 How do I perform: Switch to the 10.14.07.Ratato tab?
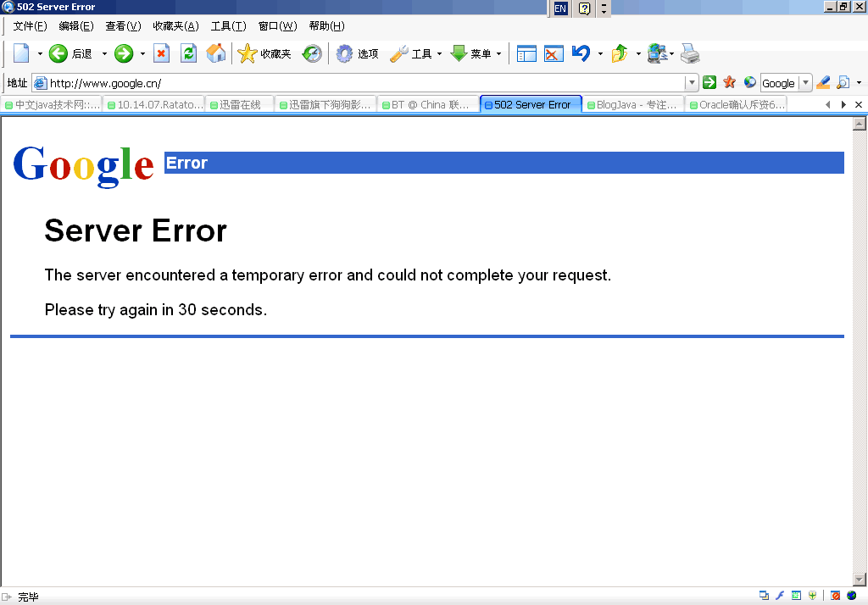pos(154,104)
